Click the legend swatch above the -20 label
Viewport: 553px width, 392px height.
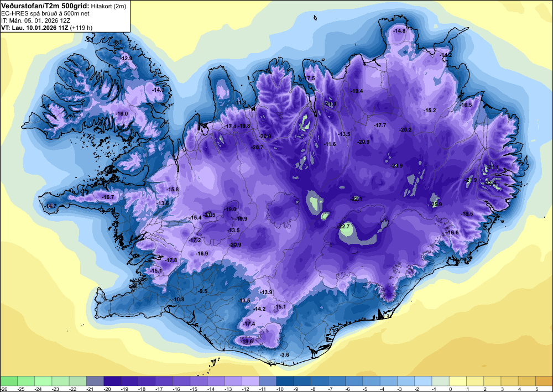(x=112, y=381)
